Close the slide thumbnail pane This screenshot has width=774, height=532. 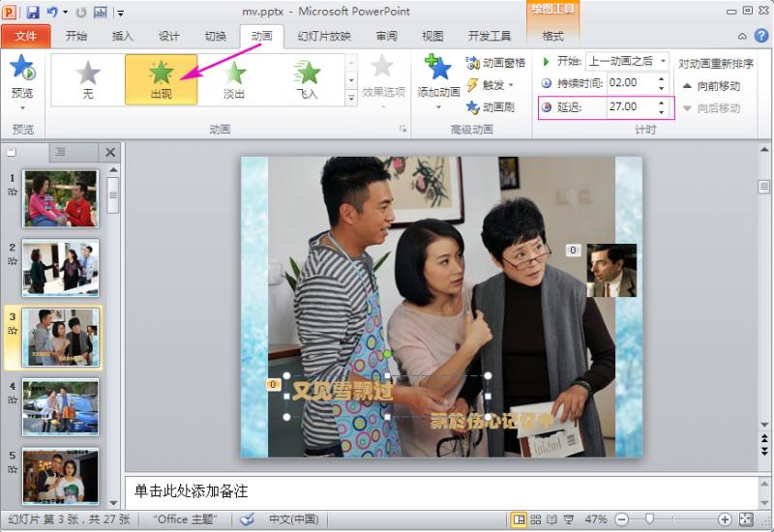110,153
